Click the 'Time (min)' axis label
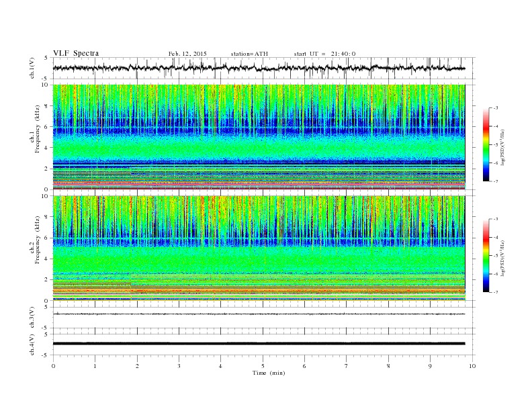This screenshot has height=411, width=532. (269, 373)
